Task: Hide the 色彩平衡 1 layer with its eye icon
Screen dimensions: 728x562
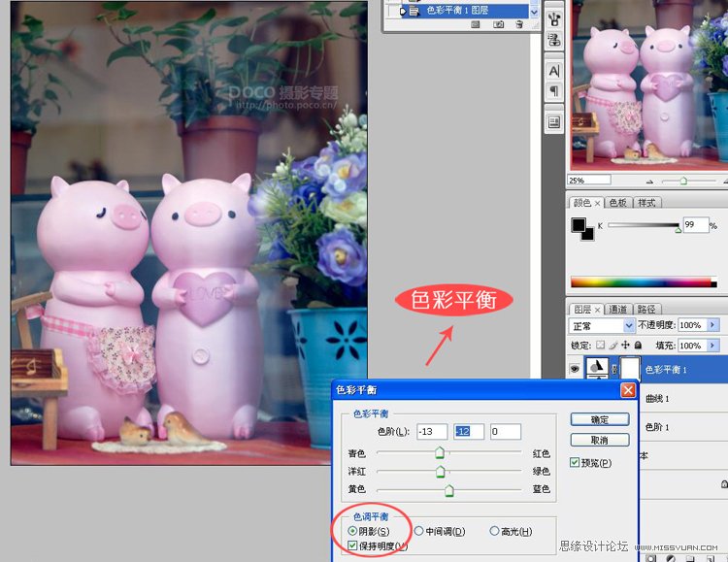Action: click(x=575, y=369)
